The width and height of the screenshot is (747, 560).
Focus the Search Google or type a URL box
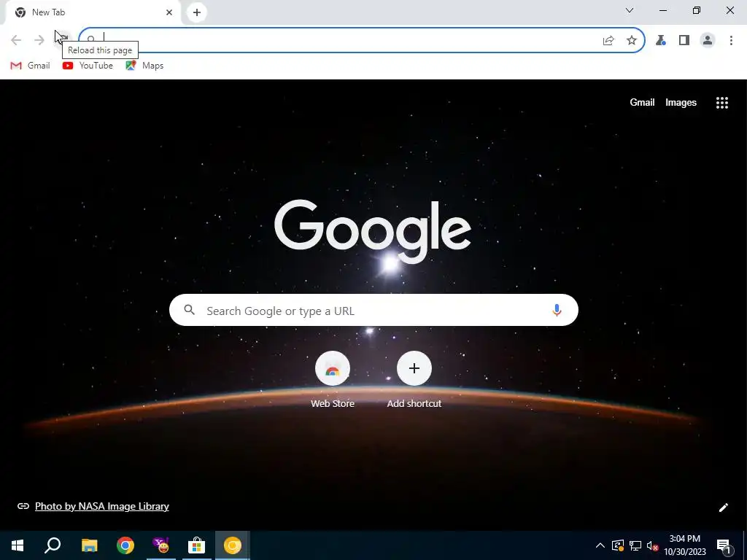373,311
